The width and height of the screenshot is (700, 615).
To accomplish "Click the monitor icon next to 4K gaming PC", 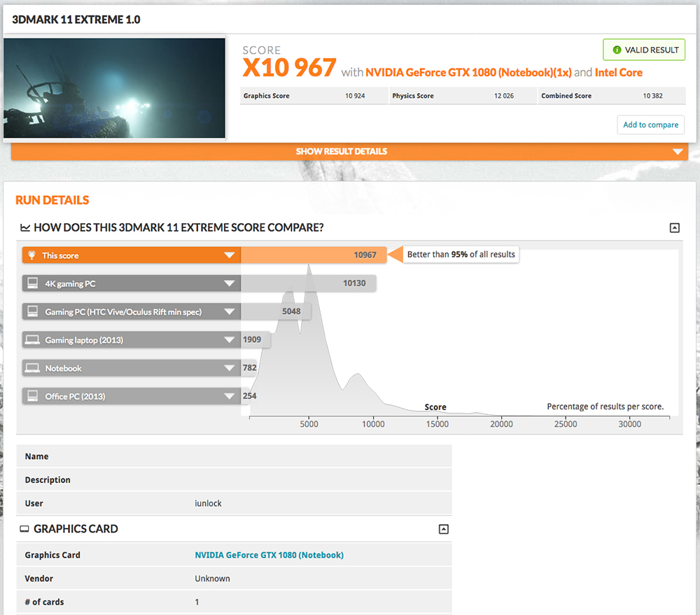I will coord(33,283).
